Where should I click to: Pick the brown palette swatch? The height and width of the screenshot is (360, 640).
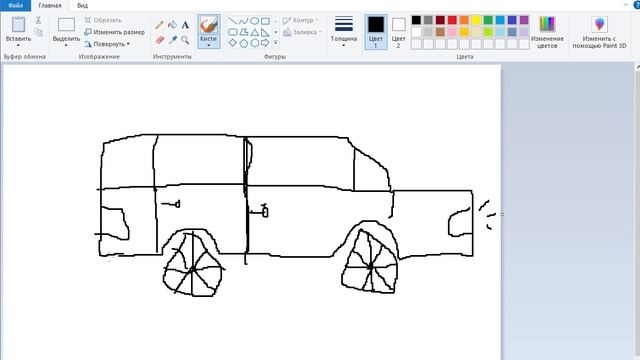pos(440,32)
